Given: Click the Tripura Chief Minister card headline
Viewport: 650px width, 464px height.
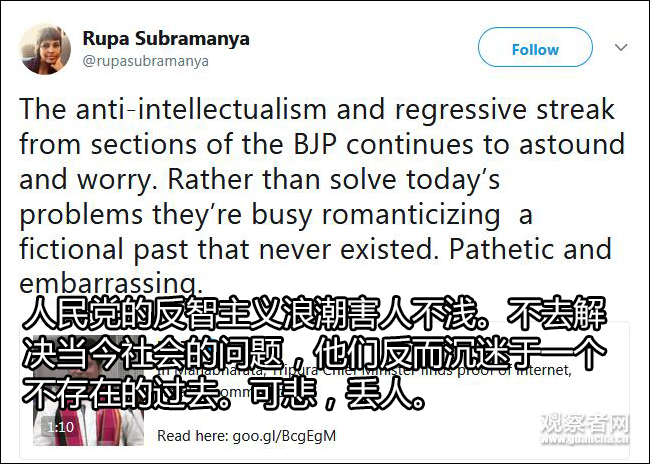Looking at the screenshot, I should (x=400, y=371).
